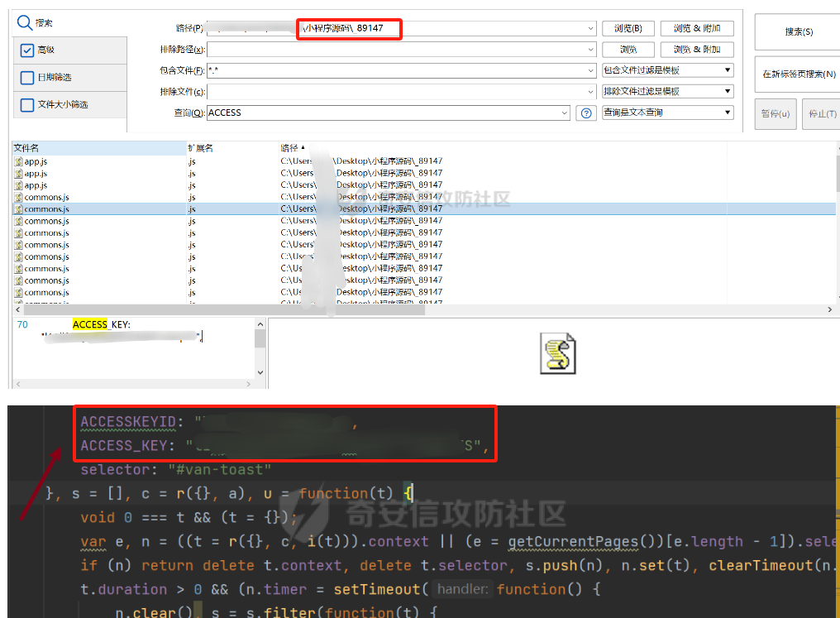
Task: Click 在新标签页搜索(N) button
Action: [x=798, y=74]
